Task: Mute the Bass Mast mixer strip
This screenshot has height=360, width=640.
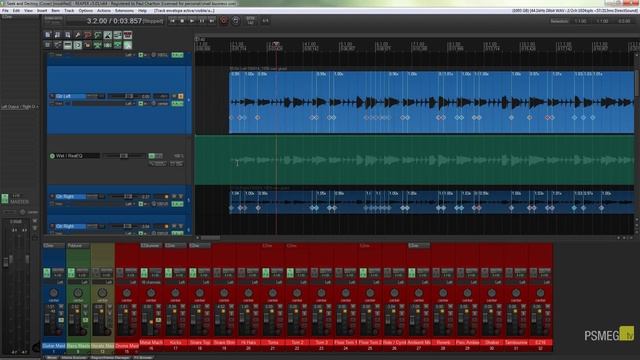Action: click(x=85, y=307)
